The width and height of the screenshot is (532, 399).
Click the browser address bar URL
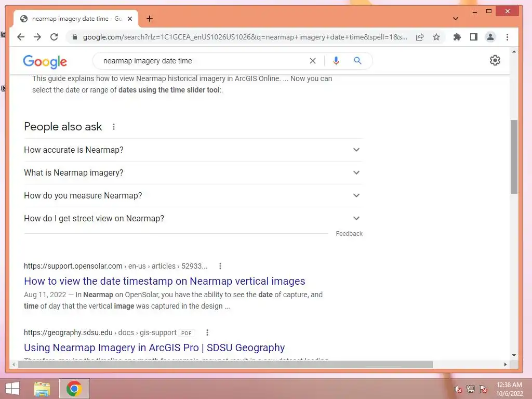(245, 37)
